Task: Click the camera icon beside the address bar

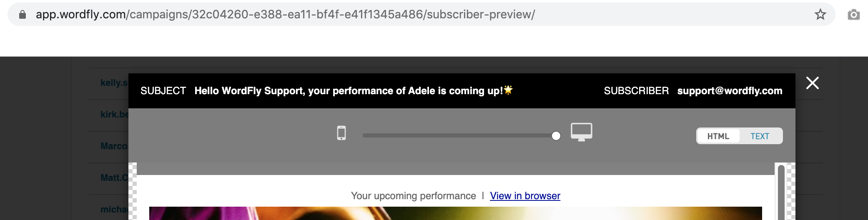Action: pyautogui.click(x=853, y=15)
